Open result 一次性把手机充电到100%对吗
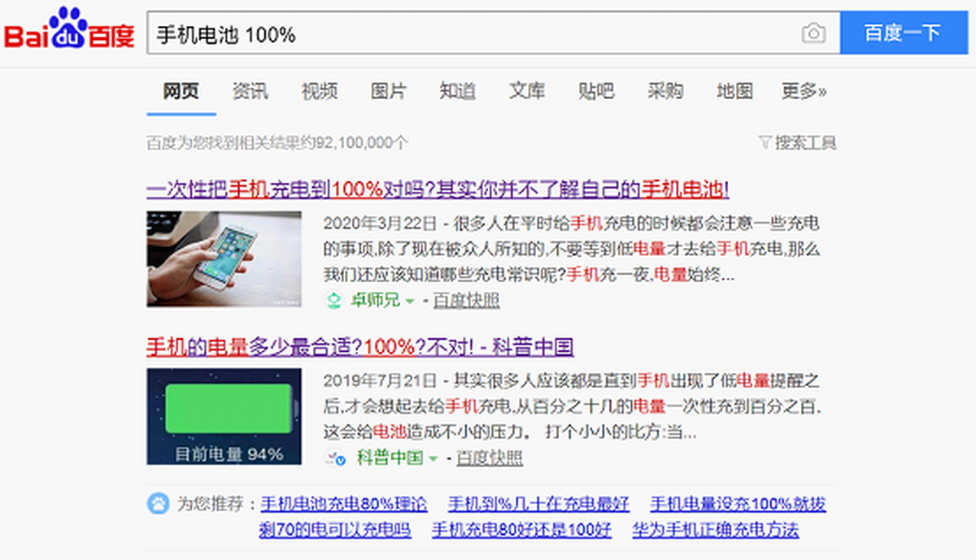The height and width of the screenshot is (560, 976). [x=438, y=190]
